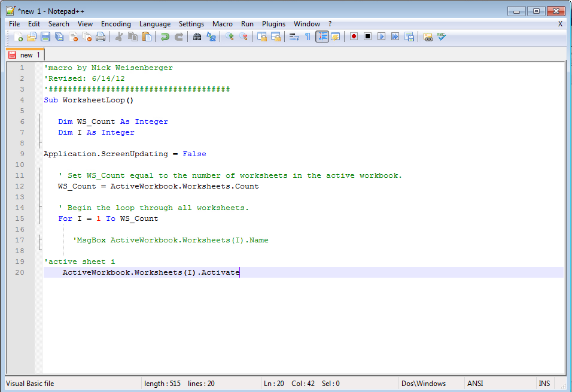Click 'Dos\Windows' line-ending status field

[424, 384]
